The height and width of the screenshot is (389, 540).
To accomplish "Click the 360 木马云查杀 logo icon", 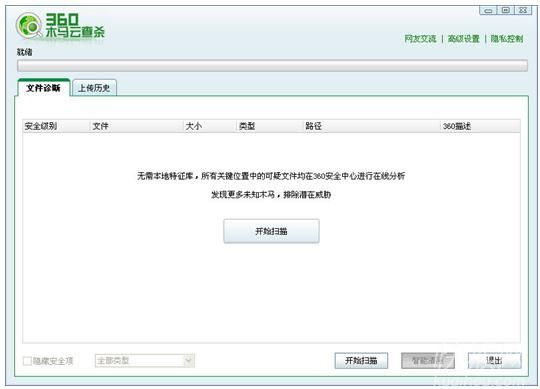I will pos(29,26).
